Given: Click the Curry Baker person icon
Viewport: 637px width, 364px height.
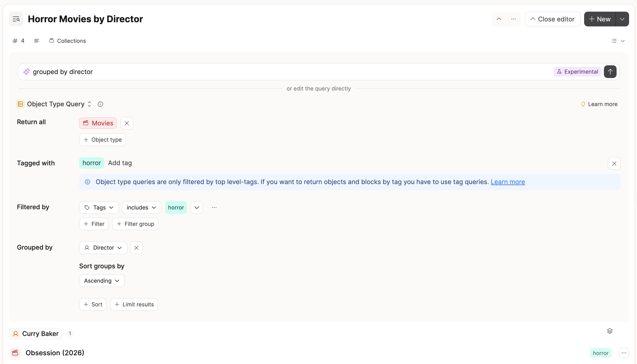Looking at the screenshot, I should point(16,334).
